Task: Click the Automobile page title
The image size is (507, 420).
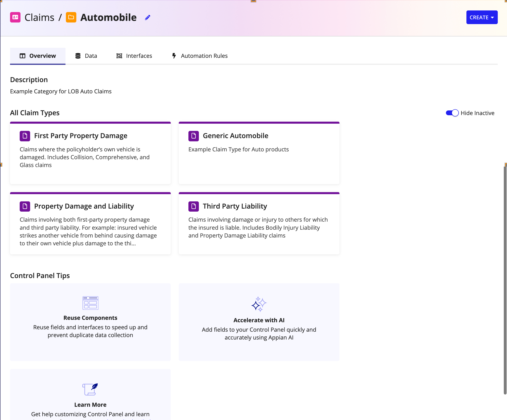Action: coord(108,17)
